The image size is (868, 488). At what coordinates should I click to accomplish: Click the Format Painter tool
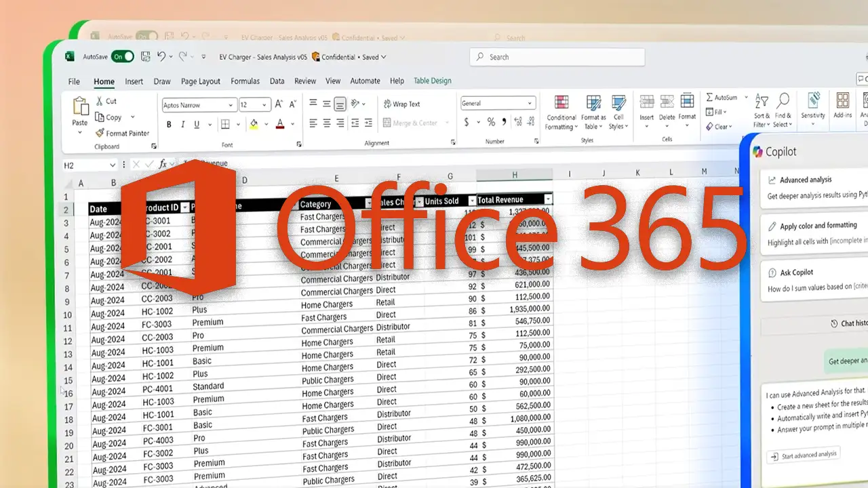click(123, 134)
